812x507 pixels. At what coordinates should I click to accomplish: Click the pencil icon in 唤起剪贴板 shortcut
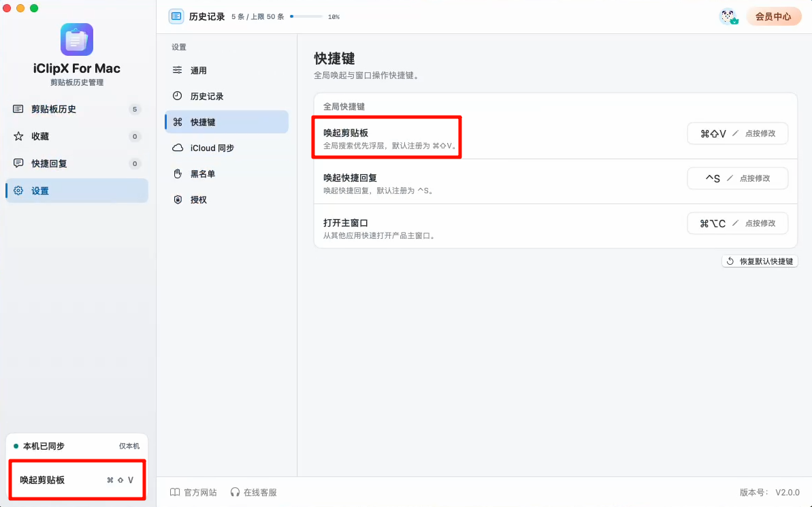pos(735,133)
